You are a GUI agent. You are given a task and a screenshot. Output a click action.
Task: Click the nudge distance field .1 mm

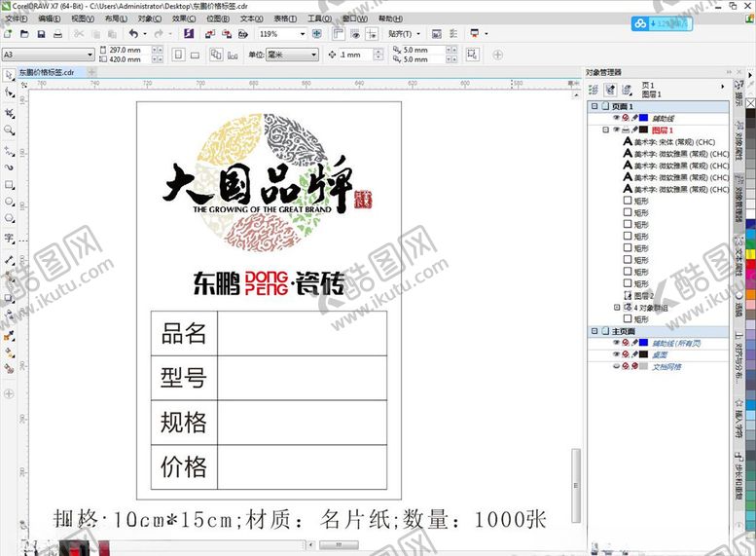coord(355,55)
